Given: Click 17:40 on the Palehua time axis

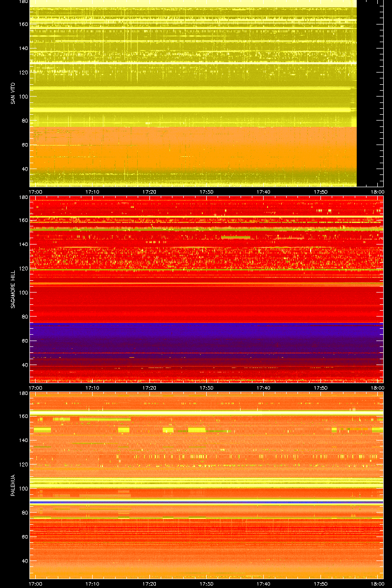Looking at the screenshot, I should 264,584.
